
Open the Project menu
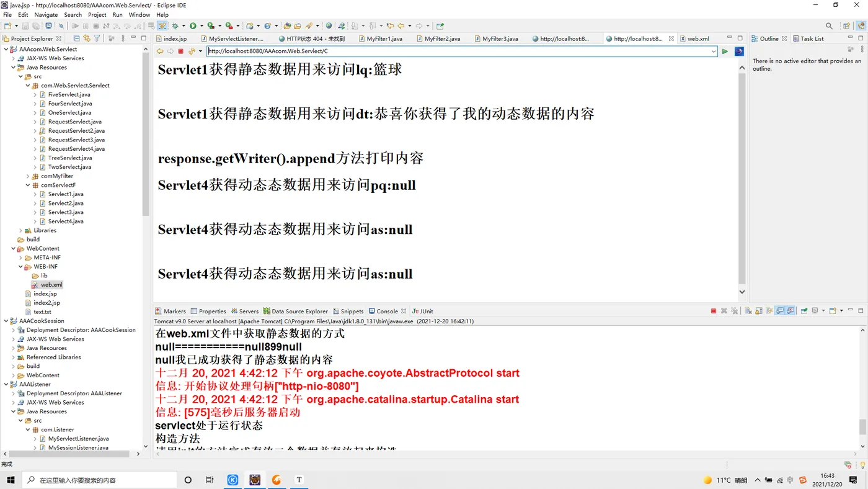[97, 15]
